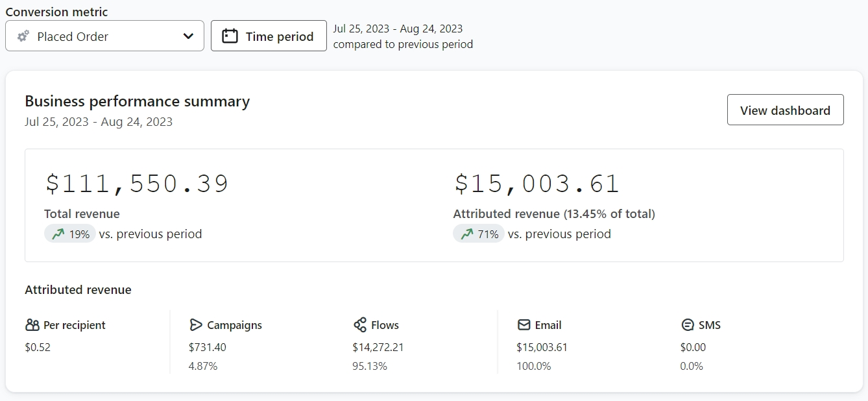Click the Email envelope icon
868x401 pixels.
coord(524,325)
